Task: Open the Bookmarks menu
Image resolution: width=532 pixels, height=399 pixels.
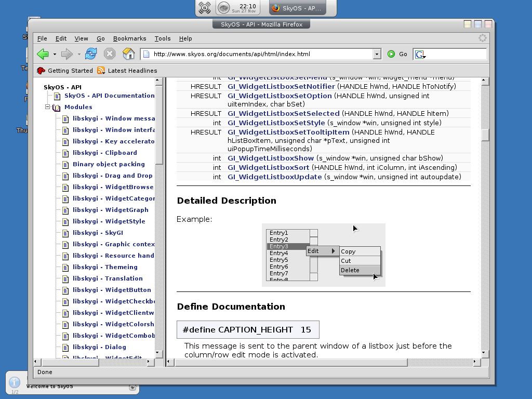Action: (129, 38)
